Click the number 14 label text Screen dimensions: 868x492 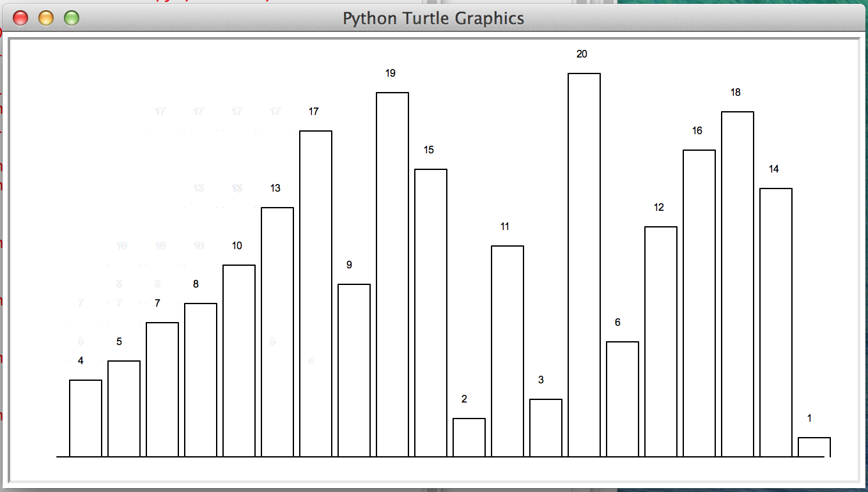click(773, 169)
